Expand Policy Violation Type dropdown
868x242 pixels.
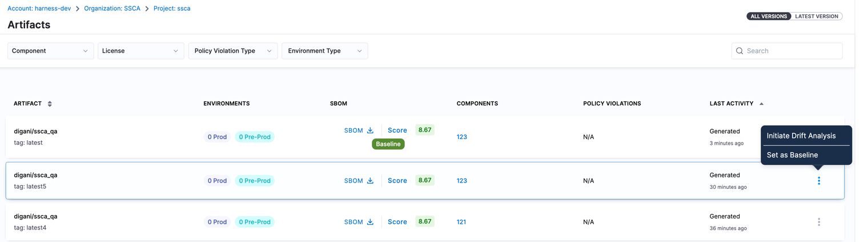pos(233,51)
